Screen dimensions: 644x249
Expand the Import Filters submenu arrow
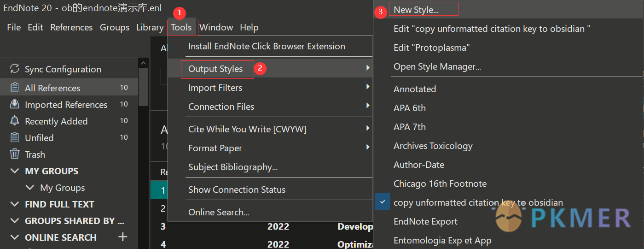coord(368,87)
